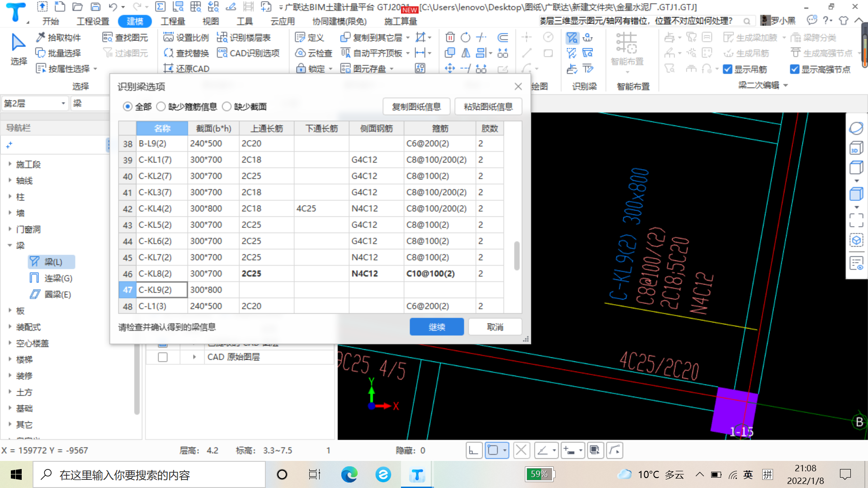Click 批量选择 tool
The image size is (868, 488).
[x=58, y=53]
